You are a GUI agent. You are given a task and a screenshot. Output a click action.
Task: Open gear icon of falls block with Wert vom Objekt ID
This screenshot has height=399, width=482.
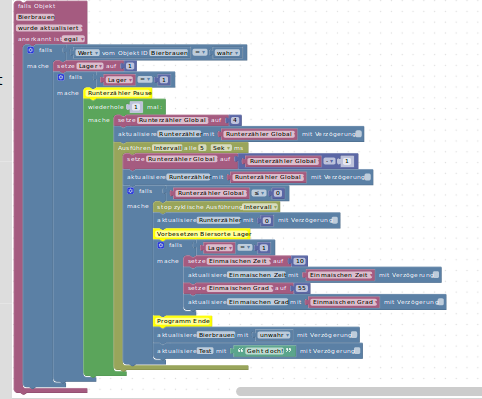[31, 50]
